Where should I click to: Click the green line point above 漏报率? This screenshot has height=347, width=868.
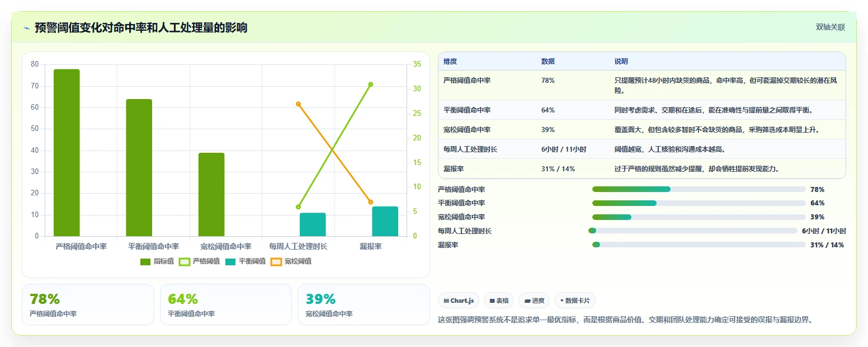point(371,85)
